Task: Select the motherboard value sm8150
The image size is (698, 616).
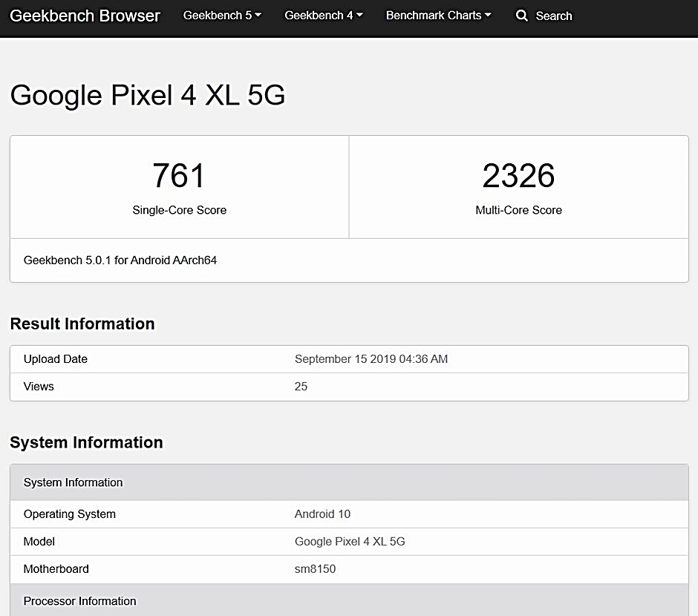Action: tap(315, 569)
